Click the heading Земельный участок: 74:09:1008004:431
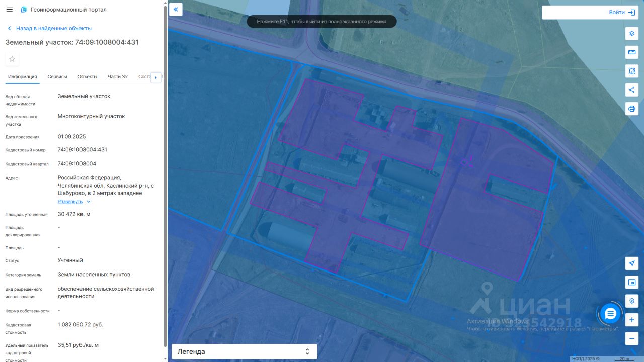The image size is (644, 362). click(72, 42)
